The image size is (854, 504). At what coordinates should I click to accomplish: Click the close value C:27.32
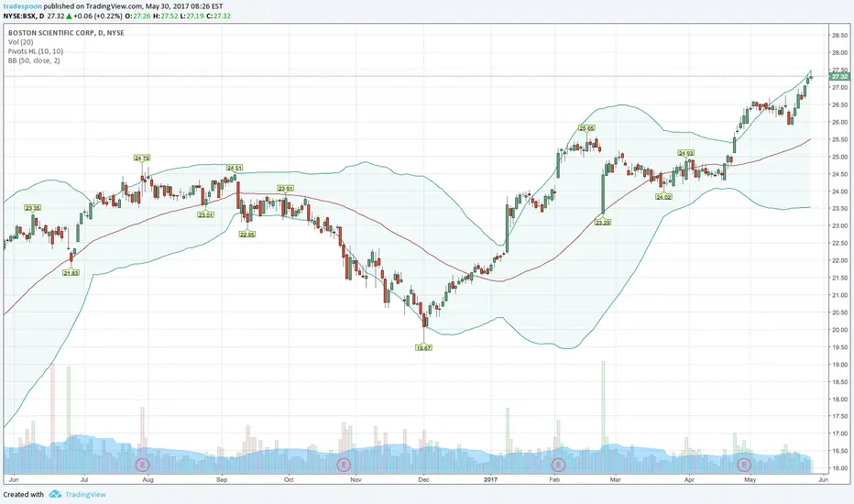(218, 16)
